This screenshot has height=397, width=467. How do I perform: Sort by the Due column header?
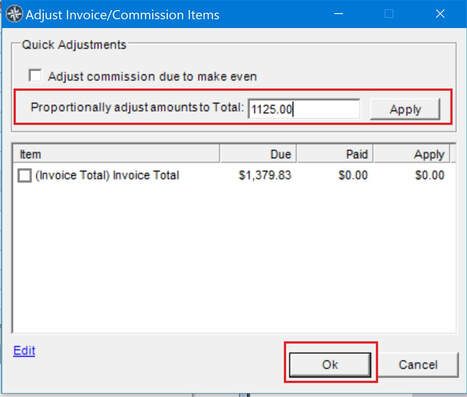tap(258, 154)
